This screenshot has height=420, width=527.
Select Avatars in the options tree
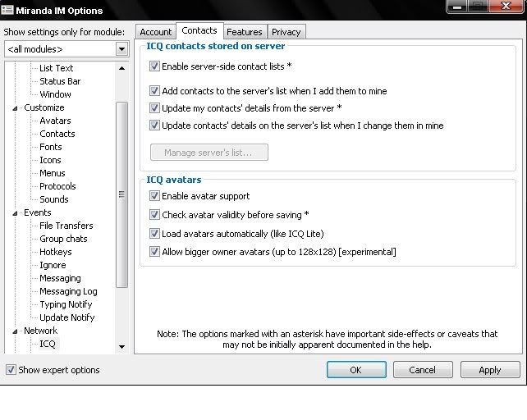tap(55, 121)
